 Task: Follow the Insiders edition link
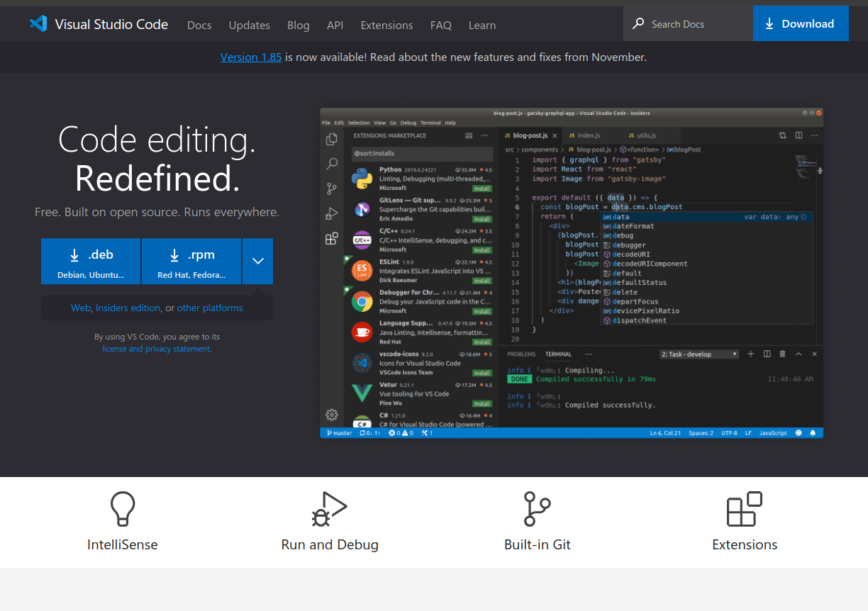click(x=128, y=308)
